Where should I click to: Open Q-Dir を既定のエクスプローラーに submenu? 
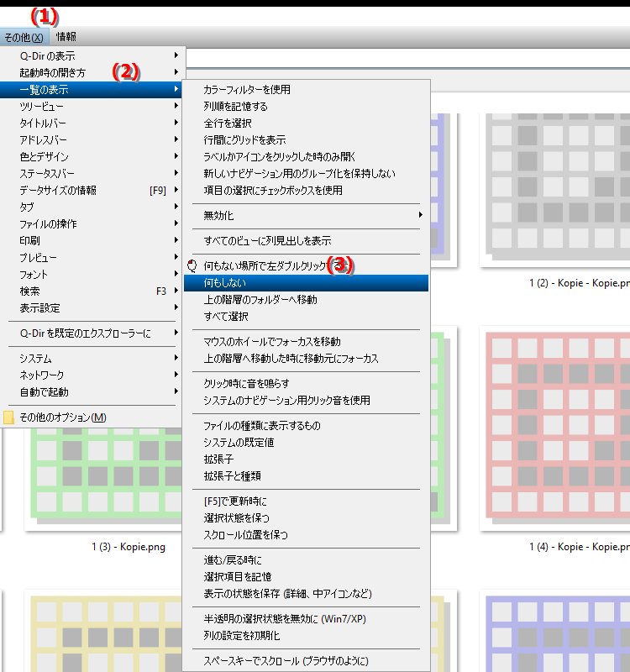pos(91,333)
